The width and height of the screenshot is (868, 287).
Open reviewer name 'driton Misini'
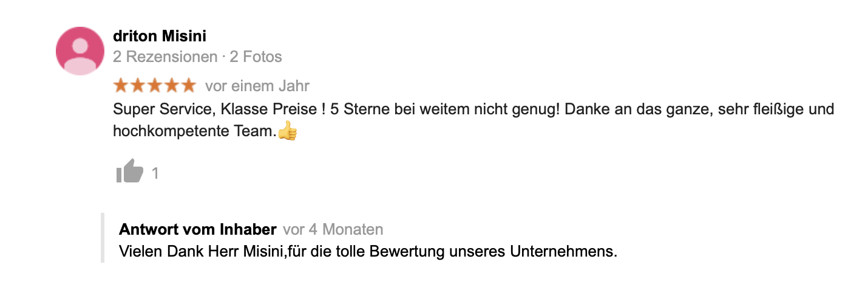point(160,36)
